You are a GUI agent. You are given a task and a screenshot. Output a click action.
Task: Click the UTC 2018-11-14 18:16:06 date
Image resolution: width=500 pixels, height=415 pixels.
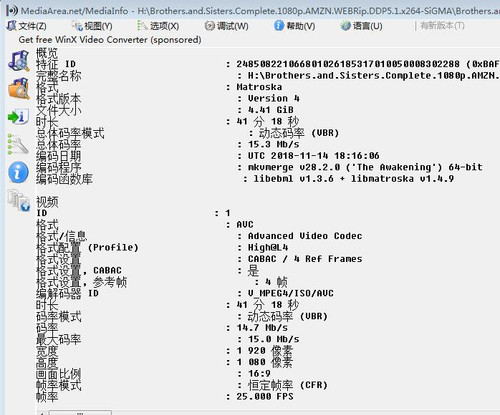(314, 156)
